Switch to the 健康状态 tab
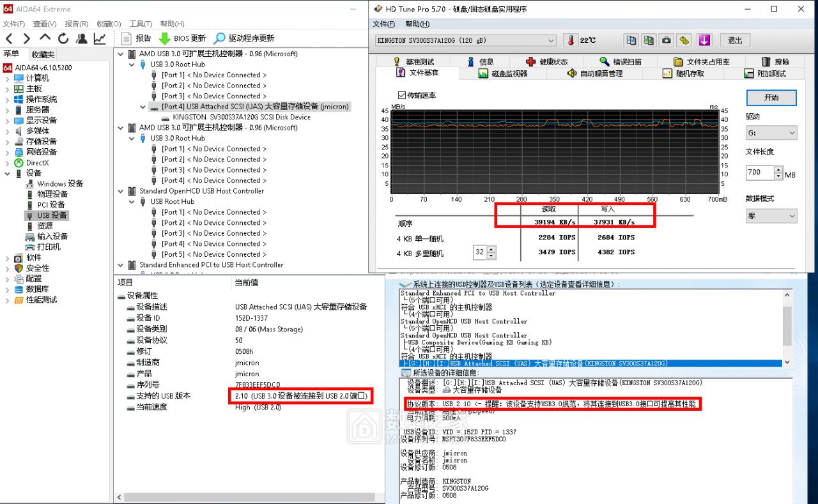This screenshot has height=504, width=818. (x=546, y=62)
